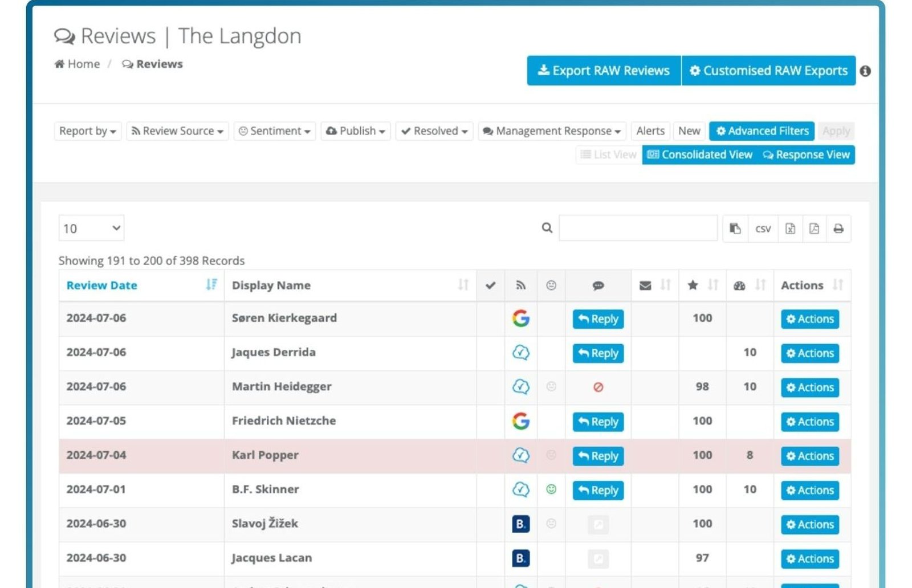This screenshot has width=912, height=588.
Task: Open Advanced Filters
Action: (x=762, y=131)
